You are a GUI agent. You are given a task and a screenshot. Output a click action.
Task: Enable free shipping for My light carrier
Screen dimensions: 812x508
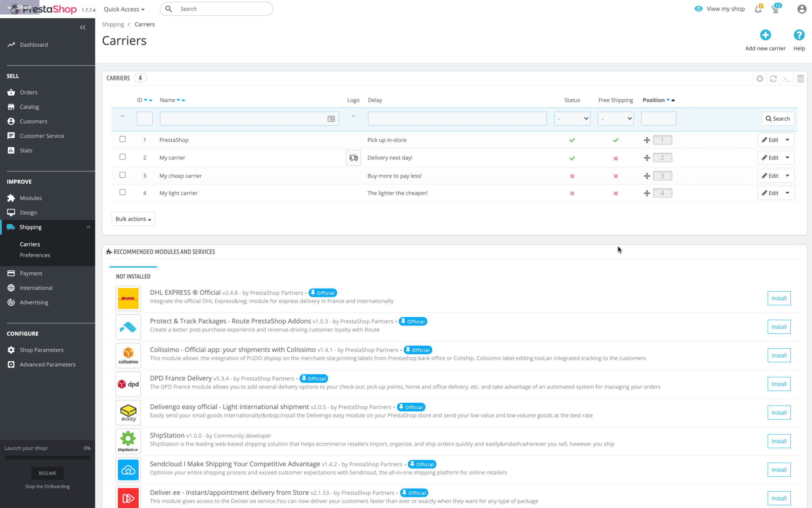point(616,194)
